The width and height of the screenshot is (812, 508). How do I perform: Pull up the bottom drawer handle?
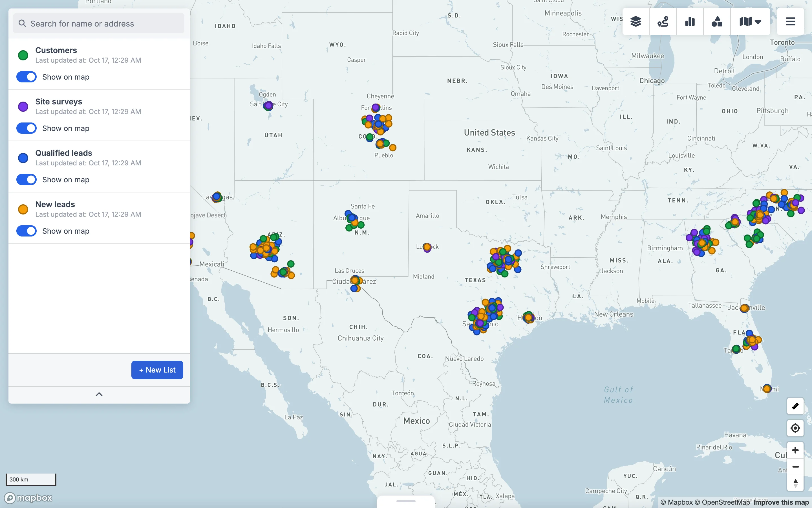click(406, 501)
